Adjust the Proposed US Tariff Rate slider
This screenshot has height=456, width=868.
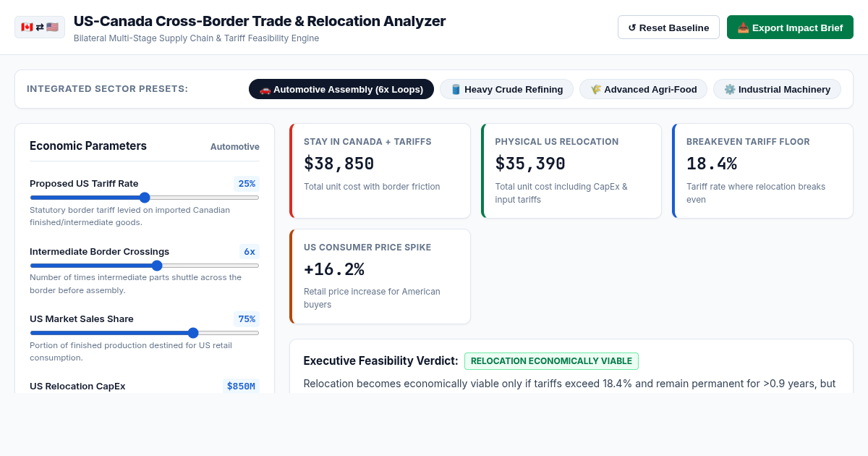[x=145, y=198]
